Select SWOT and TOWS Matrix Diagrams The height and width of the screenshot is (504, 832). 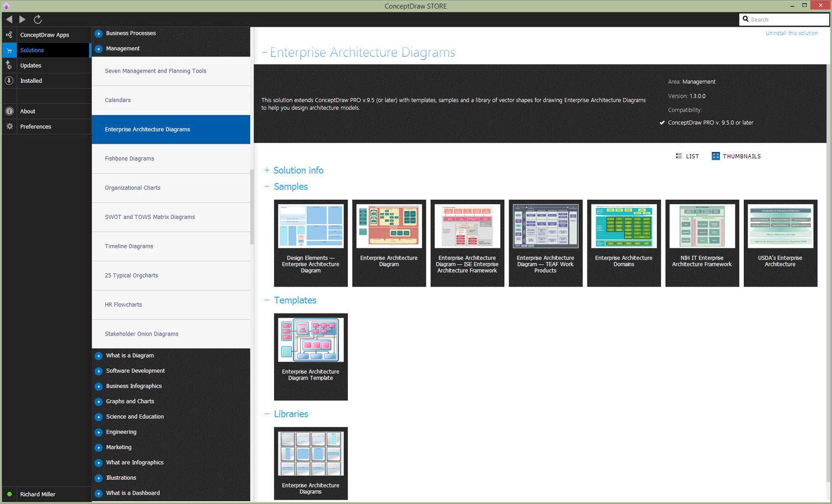[x=171, y=217]
